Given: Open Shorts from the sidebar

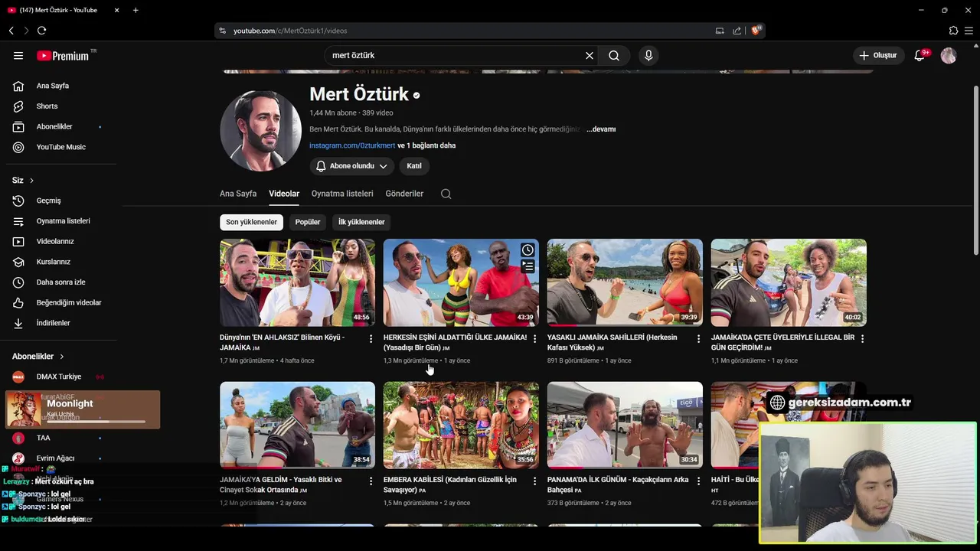Looking at the screenshot, I should [61, 106].
